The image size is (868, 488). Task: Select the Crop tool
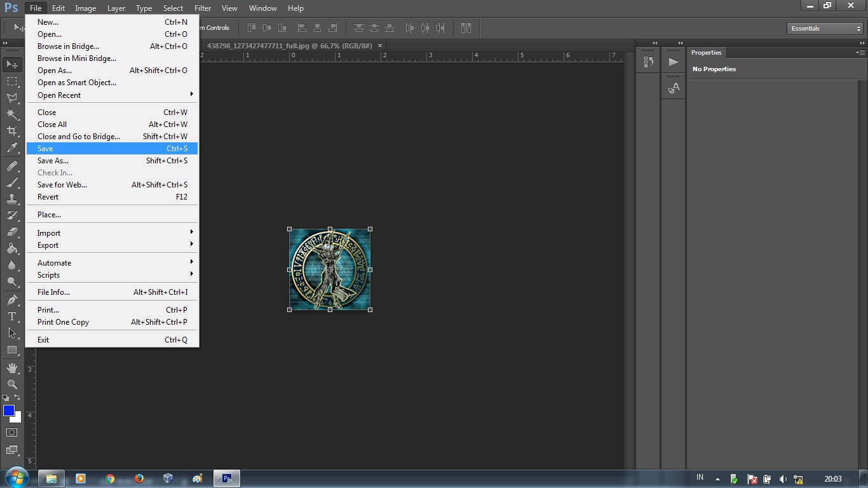[12, 131]
